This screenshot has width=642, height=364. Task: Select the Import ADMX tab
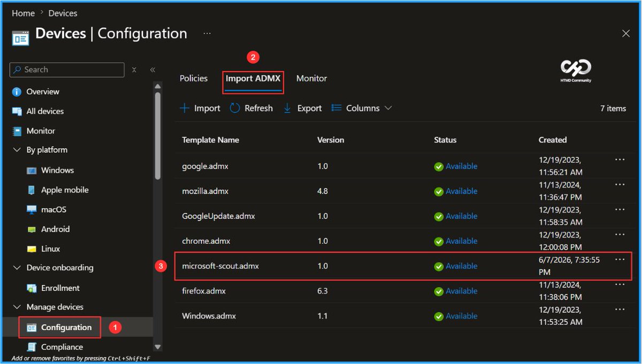253,78
